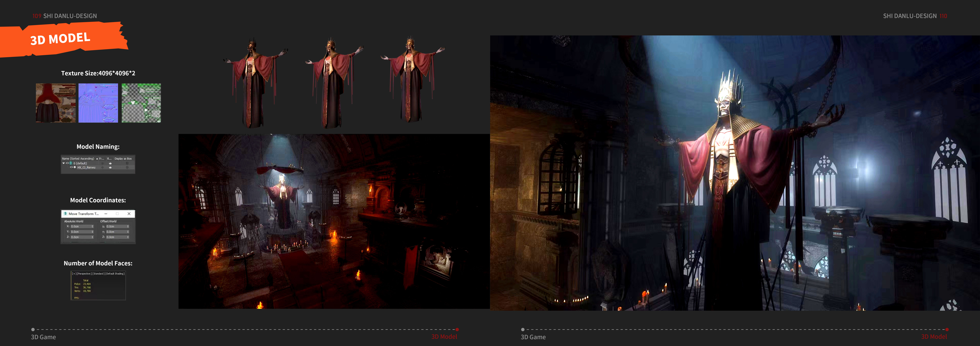
Task: Click the layer stack icon of 0 (default)
Action: [71, 163]
